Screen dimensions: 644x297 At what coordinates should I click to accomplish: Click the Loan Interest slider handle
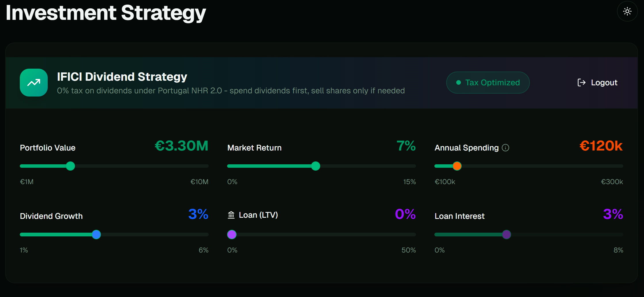(507, 234)
